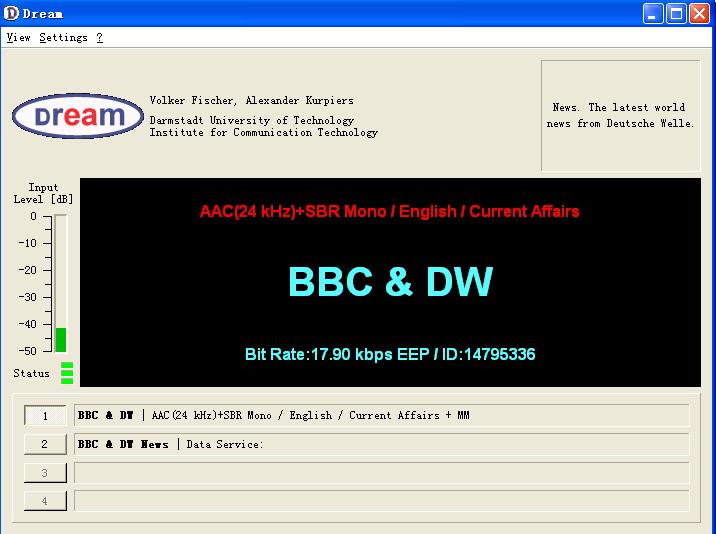Image resolution: width=716 pixels, height=534 pixels.
Task: Maximize the Dream window
Action: click(676, 13)
